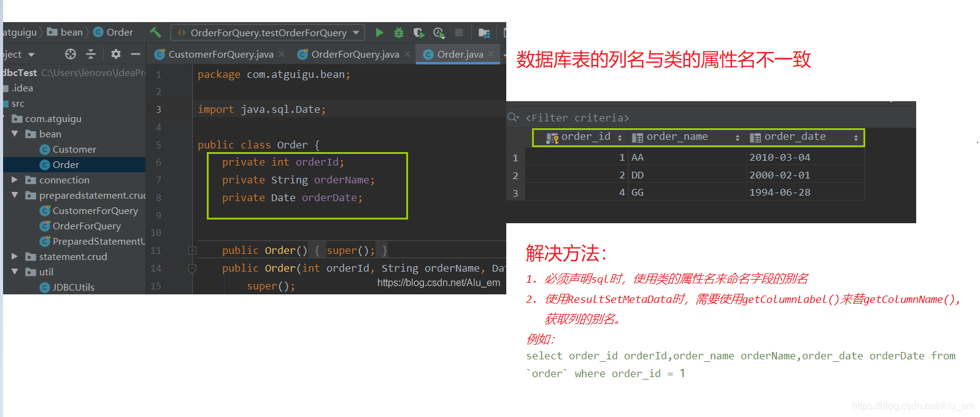Open run configuration dropdown OrderForQuery.testOrderForQuery

pyautogui.click(x=268, y=33)
